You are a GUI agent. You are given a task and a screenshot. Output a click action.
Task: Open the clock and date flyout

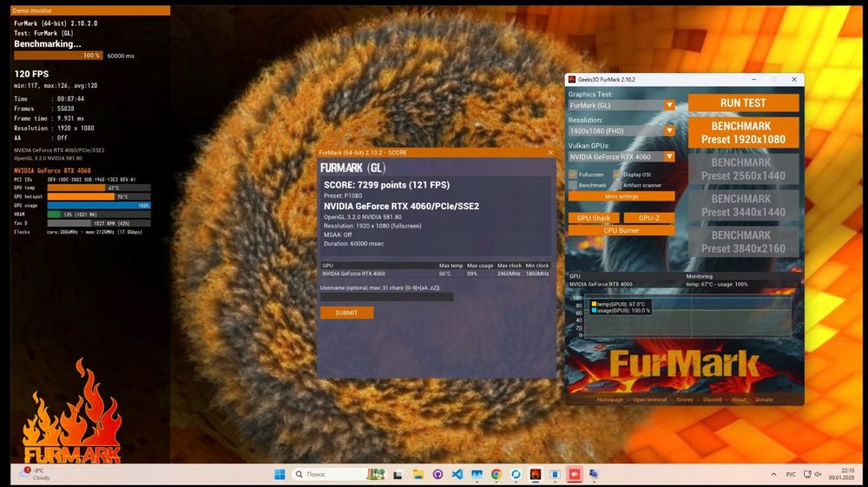(841, 474)
